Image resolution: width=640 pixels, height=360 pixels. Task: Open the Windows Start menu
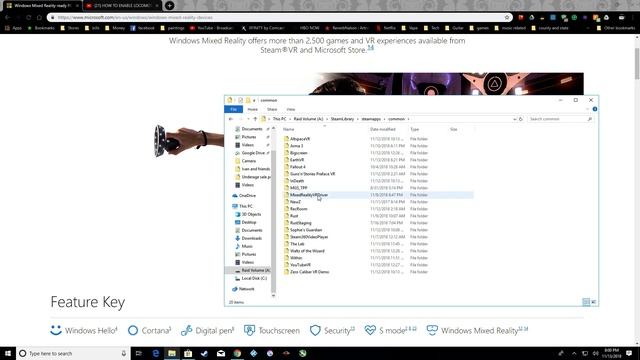coord(8,353)
